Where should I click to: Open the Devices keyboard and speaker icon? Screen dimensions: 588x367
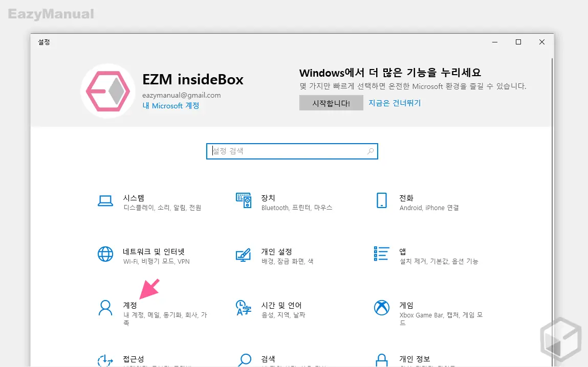pyautogui.click(x=244, y=201)
